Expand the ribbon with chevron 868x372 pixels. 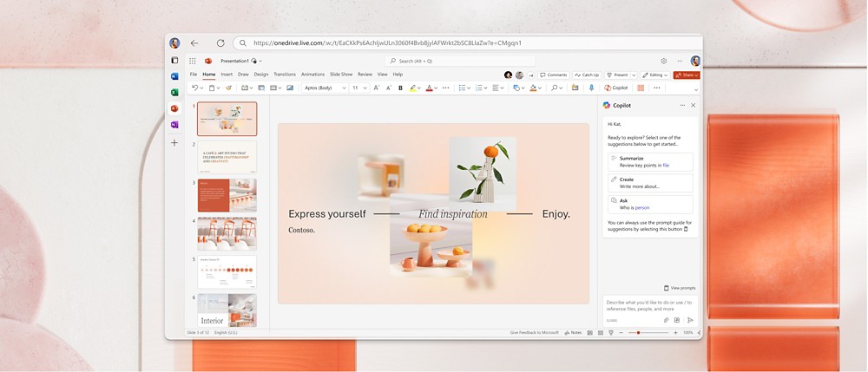(x=696, y=89)
